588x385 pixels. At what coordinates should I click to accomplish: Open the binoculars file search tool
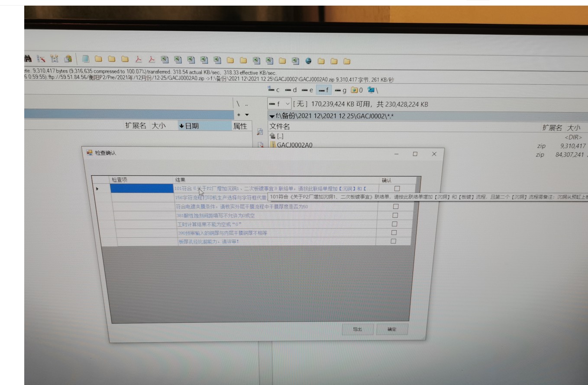28,59
